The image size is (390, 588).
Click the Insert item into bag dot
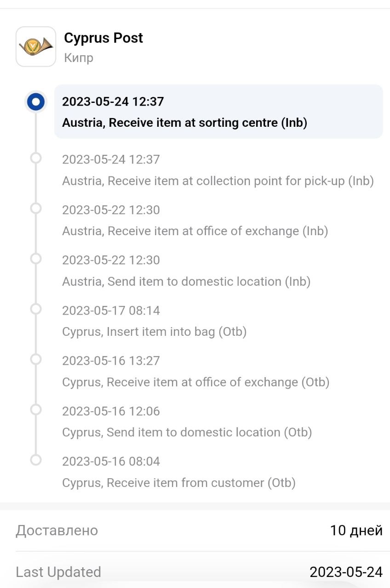tap(35, 309)
